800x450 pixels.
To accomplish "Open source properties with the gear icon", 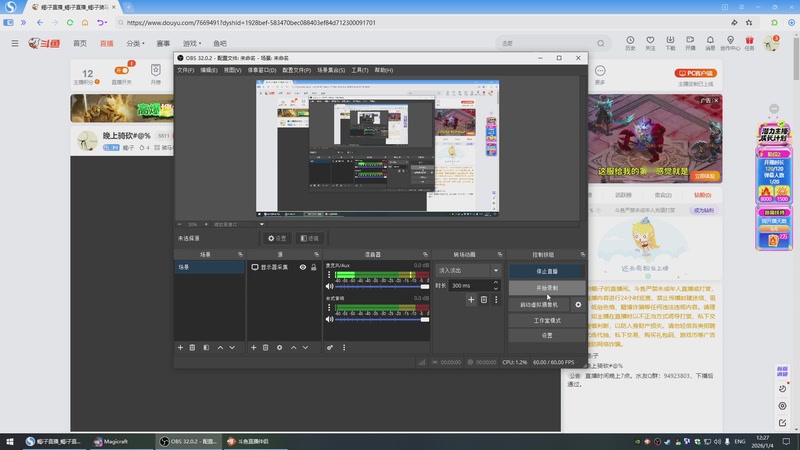I will tap(279, 347).
